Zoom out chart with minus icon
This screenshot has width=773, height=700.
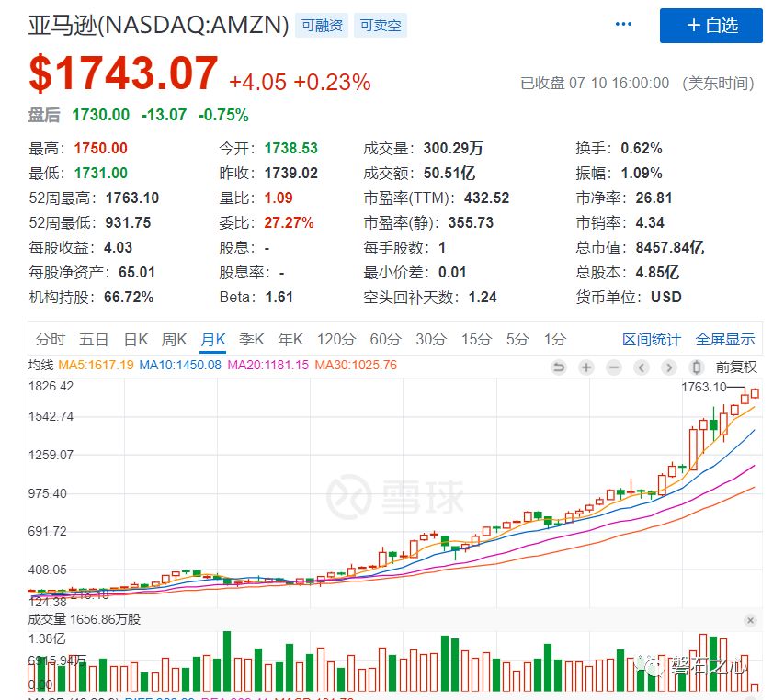pyautogui.click(x=614, y=367)
